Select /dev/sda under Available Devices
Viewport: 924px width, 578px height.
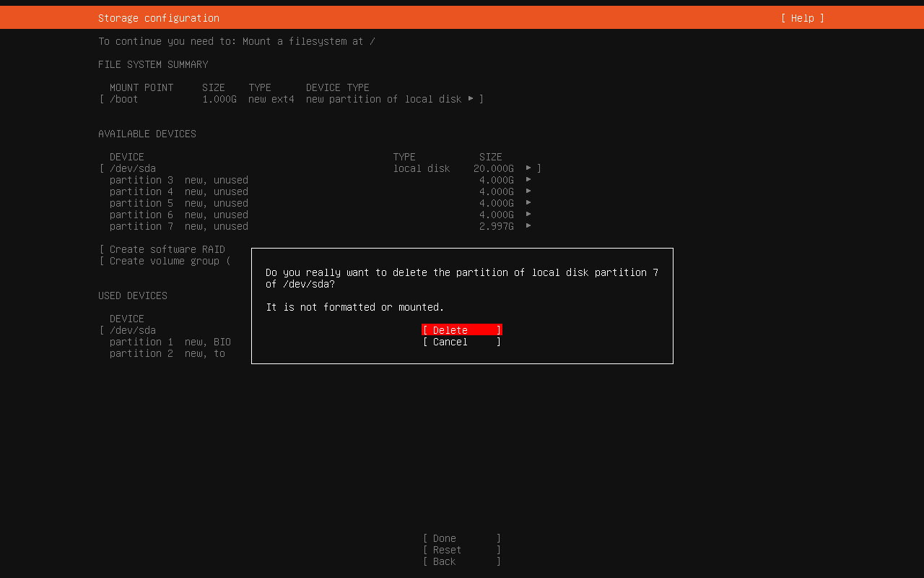pyautogui.click(x=133, y=168)
